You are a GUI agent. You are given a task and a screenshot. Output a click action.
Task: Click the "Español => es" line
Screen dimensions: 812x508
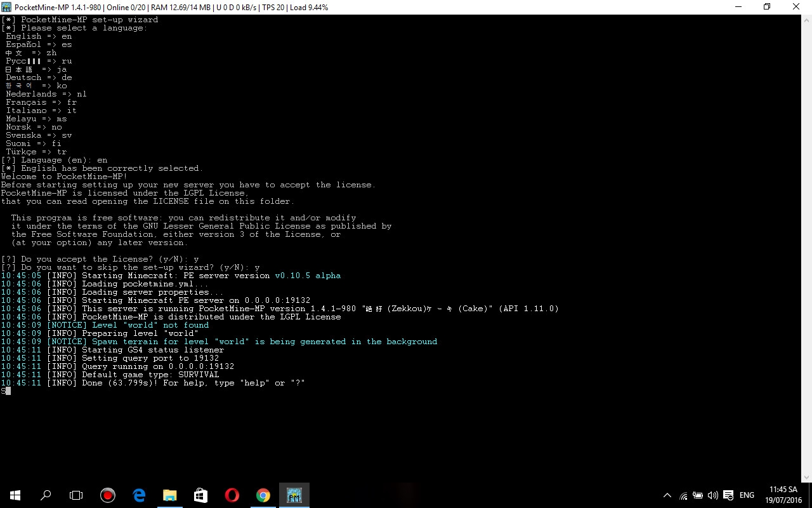[x=39, y=44]
